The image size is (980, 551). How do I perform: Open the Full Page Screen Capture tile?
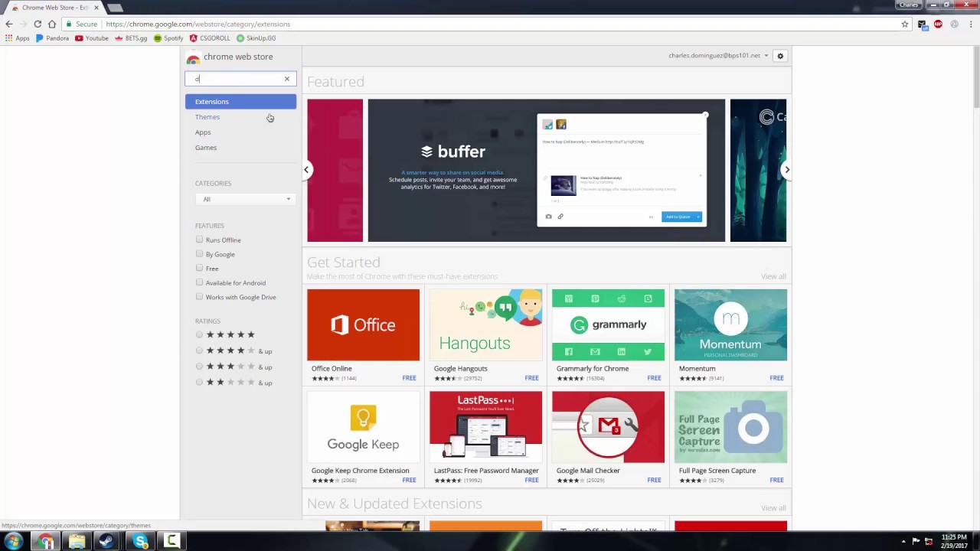(730, 438)
